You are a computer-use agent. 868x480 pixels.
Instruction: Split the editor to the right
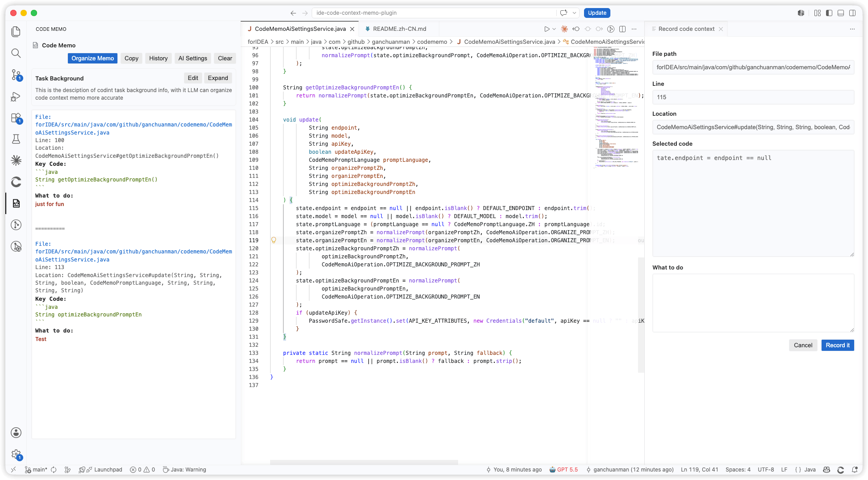tap(622, 29)
